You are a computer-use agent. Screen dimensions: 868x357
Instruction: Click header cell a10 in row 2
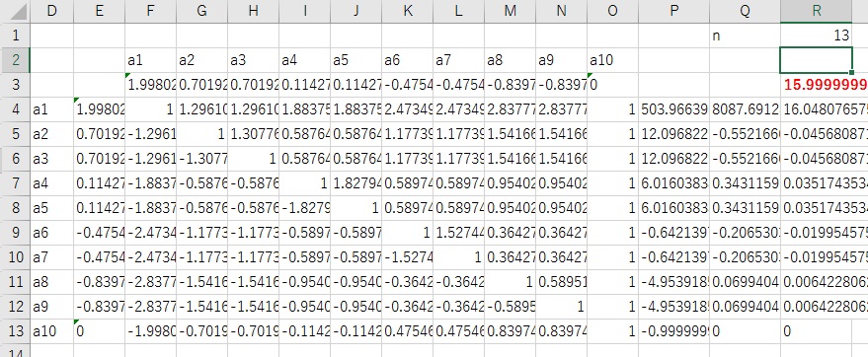[612, 60]
